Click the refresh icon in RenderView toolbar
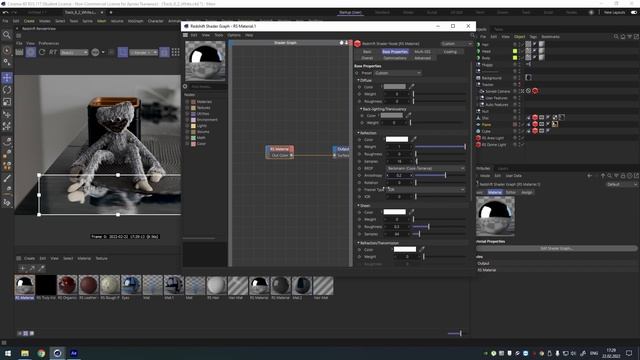 pyautogui.click(x=42, y=52)
